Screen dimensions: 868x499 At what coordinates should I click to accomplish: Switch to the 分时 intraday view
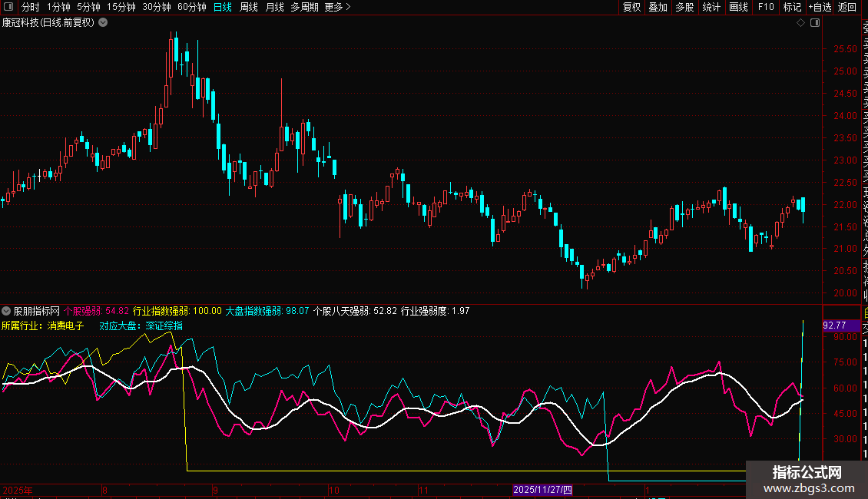pyautogui.click(x=30, y=7)
